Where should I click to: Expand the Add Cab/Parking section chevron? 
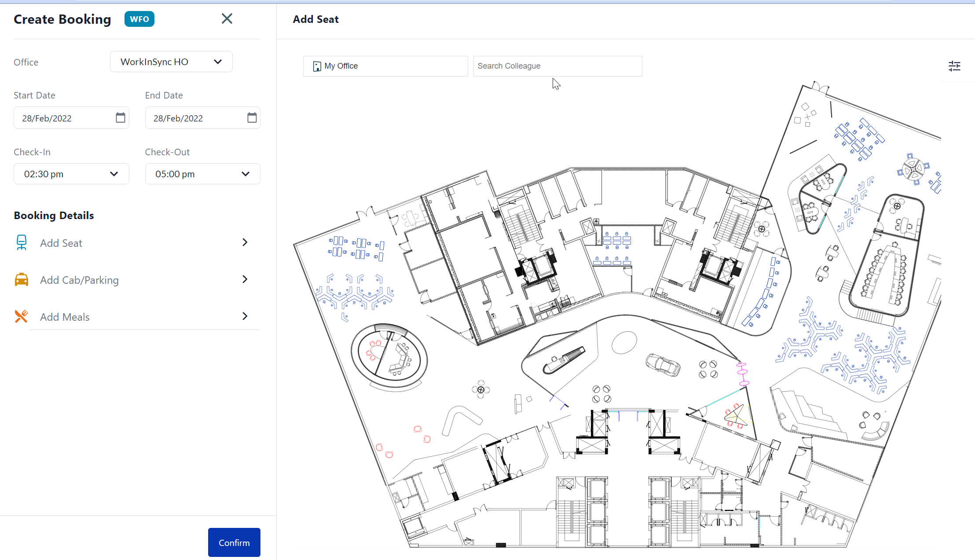pyautogui.click(x=245, y=279)
